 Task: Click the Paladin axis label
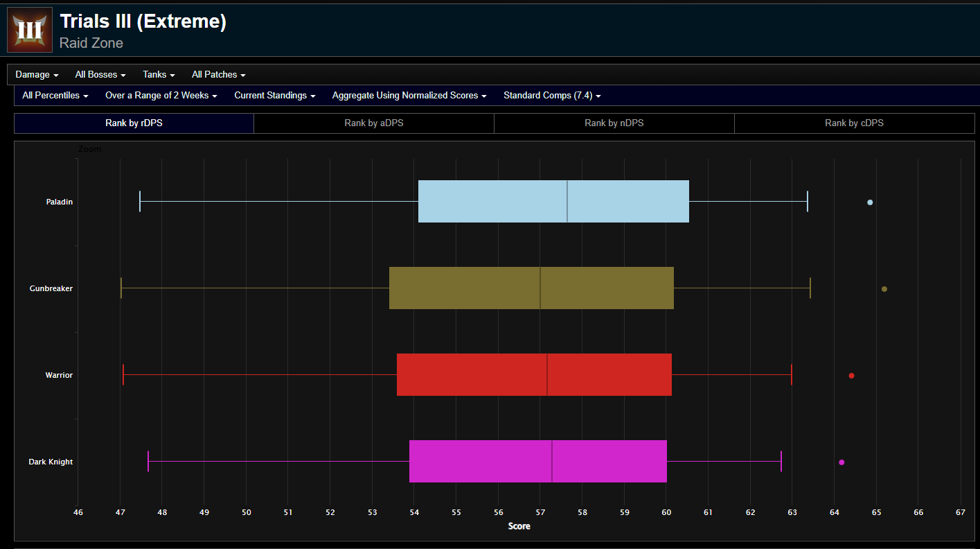pyautogui.click(x=59, y=202)
